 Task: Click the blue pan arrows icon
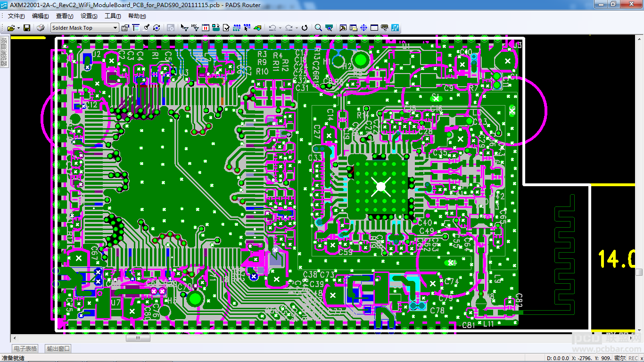click(364, 28)
